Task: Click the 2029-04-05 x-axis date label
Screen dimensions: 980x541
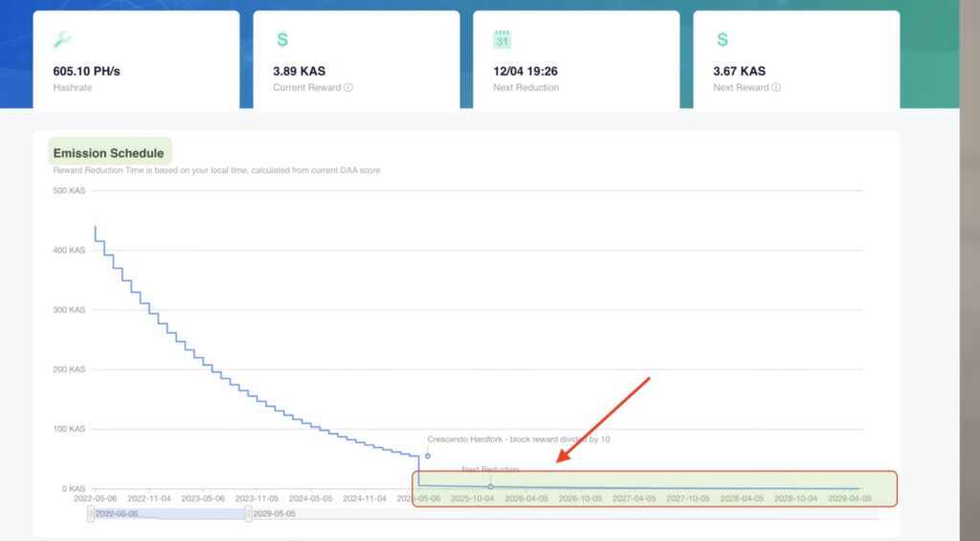Action: point(849,499)
